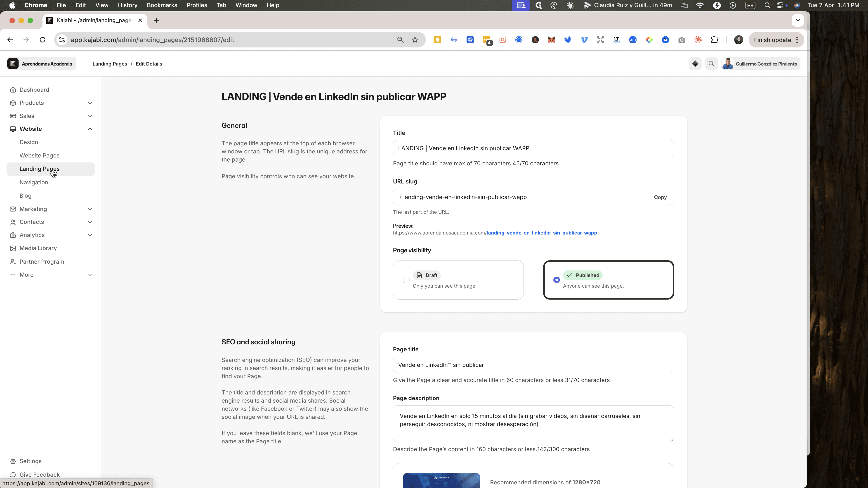Screen dimensions: 868x488
Task: Click the search magnifier in Kajabi header
Action: [x=711, y=64]
